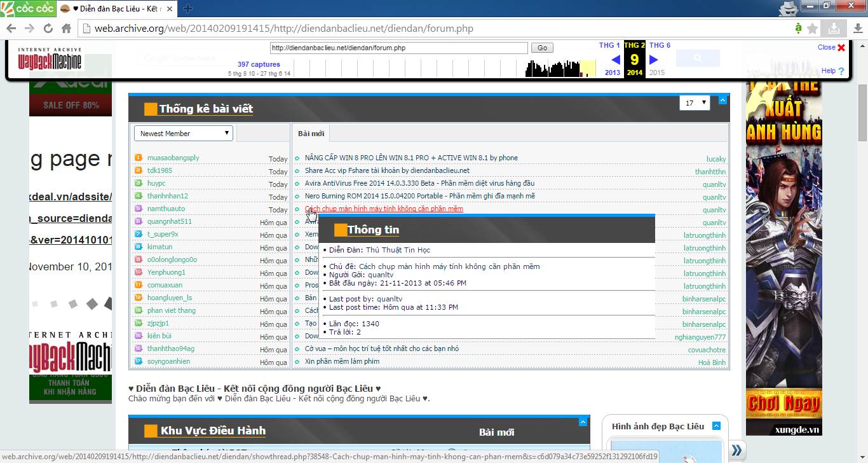Click bullet icon before Xin phần mềm làm phim
The width and height of the screenshot is (868, 463).
297,363
